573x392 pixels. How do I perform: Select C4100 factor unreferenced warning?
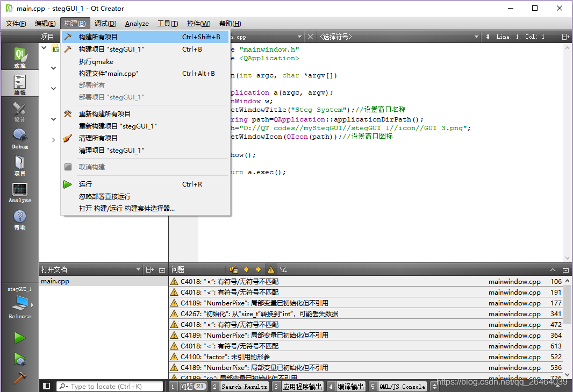(366, 357)
